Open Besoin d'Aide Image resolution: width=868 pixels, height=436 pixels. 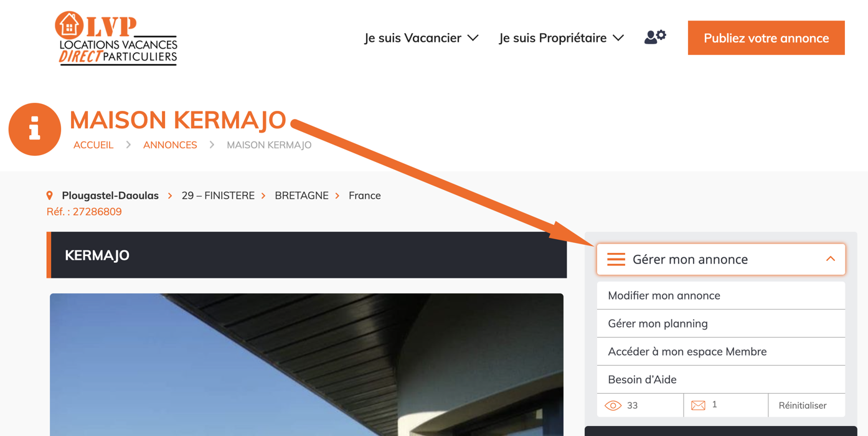coord(721,379)
